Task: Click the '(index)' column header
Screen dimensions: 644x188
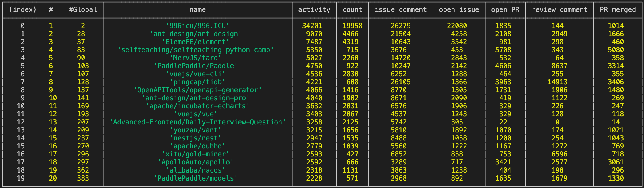Action: point(23,10)
